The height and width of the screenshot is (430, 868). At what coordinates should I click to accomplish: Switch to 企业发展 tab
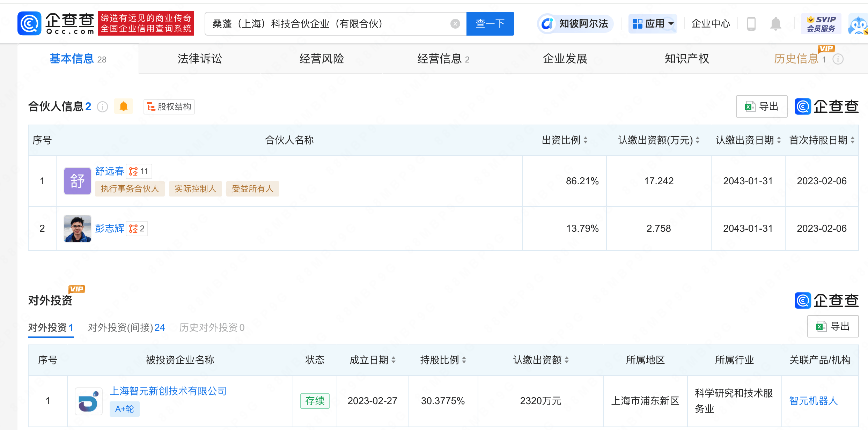pyautogui.click(x=565, y=59)
